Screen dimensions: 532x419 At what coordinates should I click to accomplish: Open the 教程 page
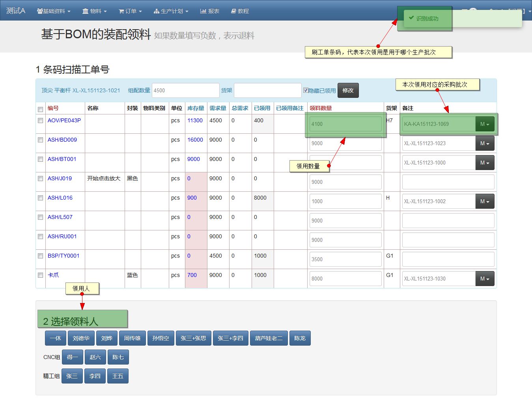pyautogui.click(x=240, y=11)
